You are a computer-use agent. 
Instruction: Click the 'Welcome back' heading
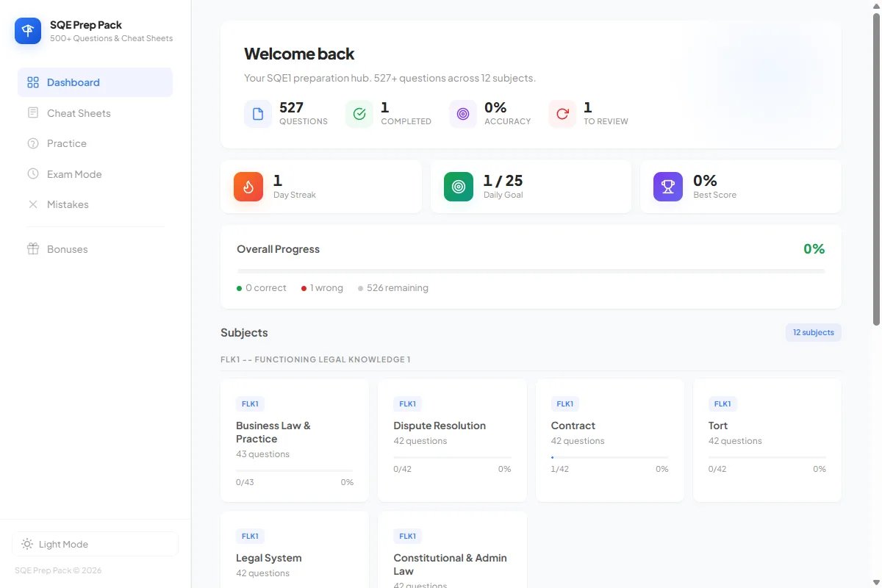tap(299, 54)
